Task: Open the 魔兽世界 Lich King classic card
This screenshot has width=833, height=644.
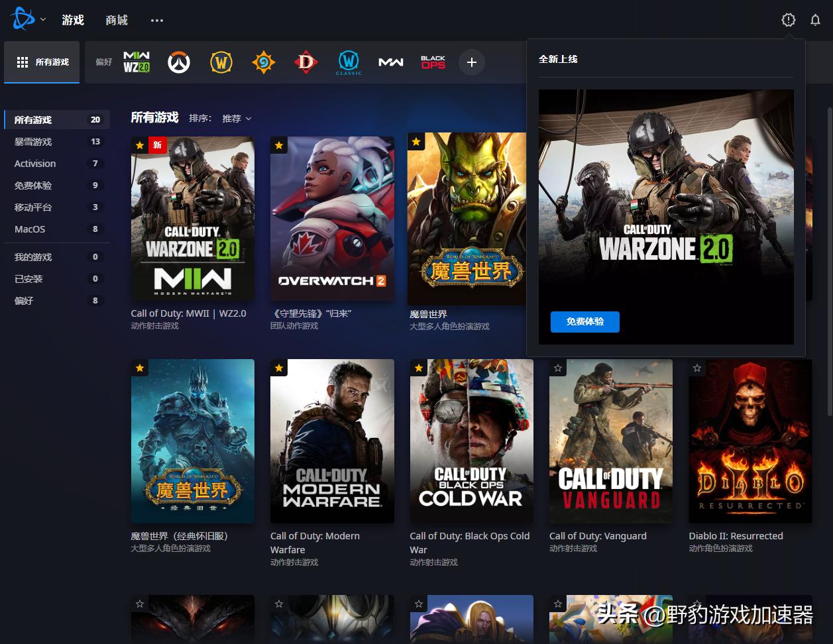Action: [193, 441]
